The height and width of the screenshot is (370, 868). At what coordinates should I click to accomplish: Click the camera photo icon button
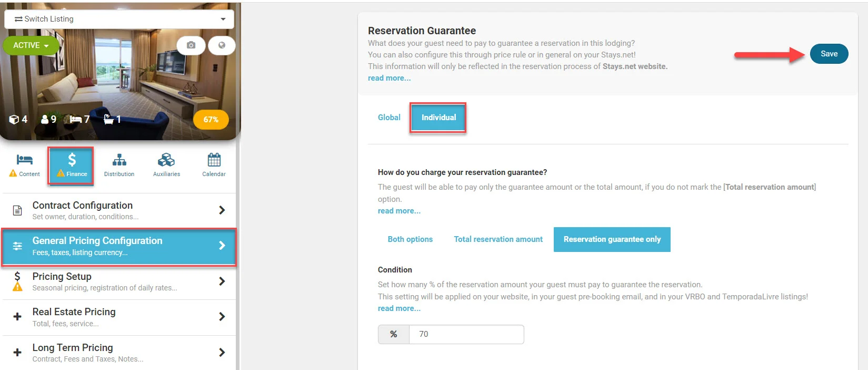pos(191,45)
